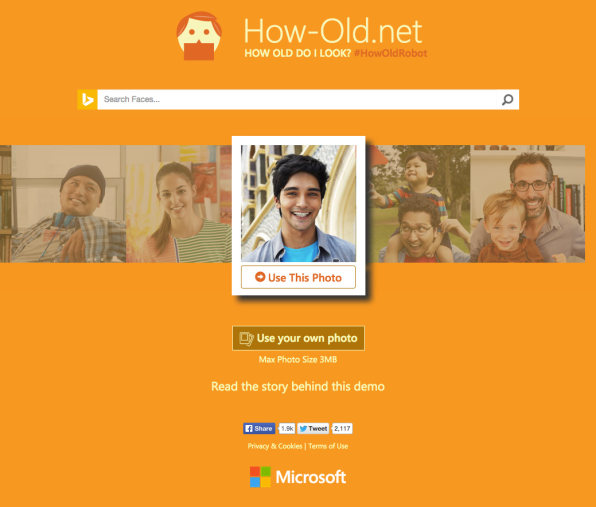Click the Bing logo icon beside search

(87, 100)
